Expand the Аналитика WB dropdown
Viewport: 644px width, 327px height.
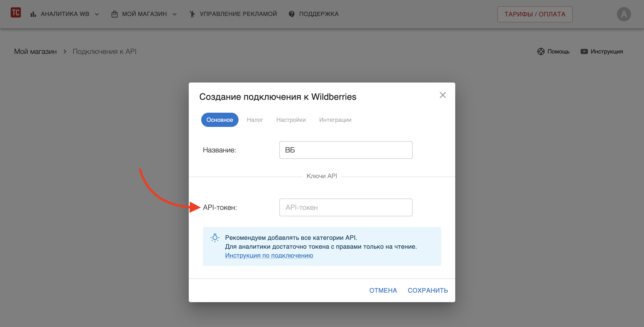tap(97, 14)
